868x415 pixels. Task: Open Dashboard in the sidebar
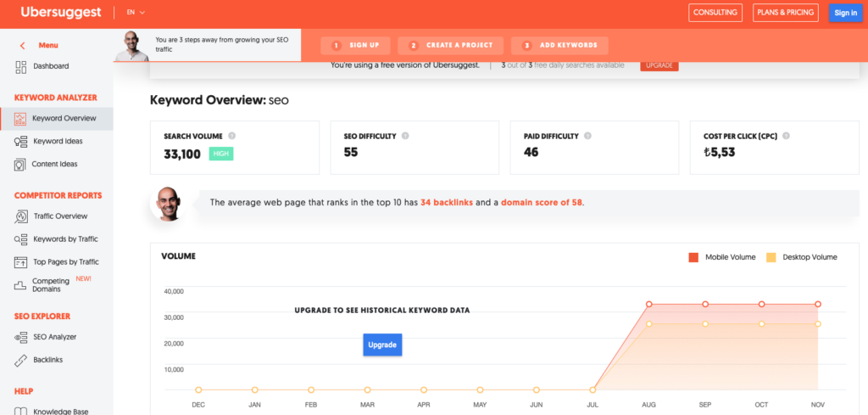(51, 66)
